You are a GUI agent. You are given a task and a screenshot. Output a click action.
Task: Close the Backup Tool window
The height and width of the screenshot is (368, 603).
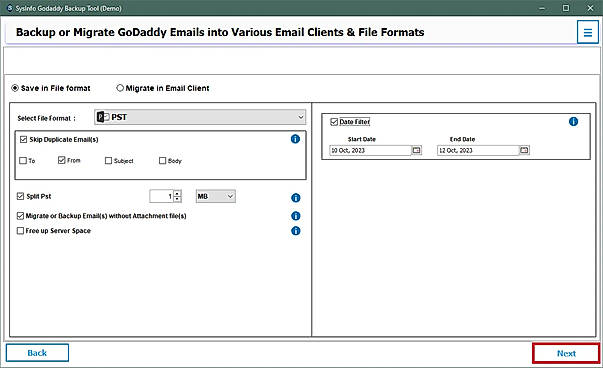point(590,8)
